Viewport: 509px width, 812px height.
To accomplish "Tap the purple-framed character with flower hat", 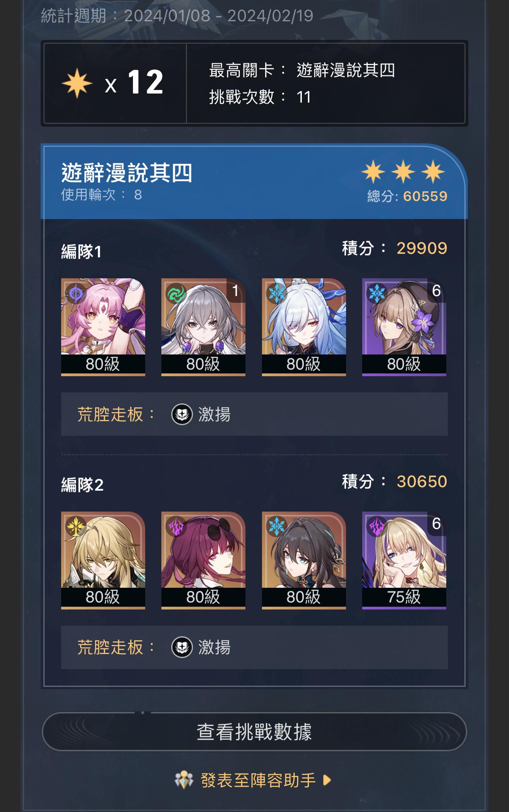I will click(x=404, y=327).
